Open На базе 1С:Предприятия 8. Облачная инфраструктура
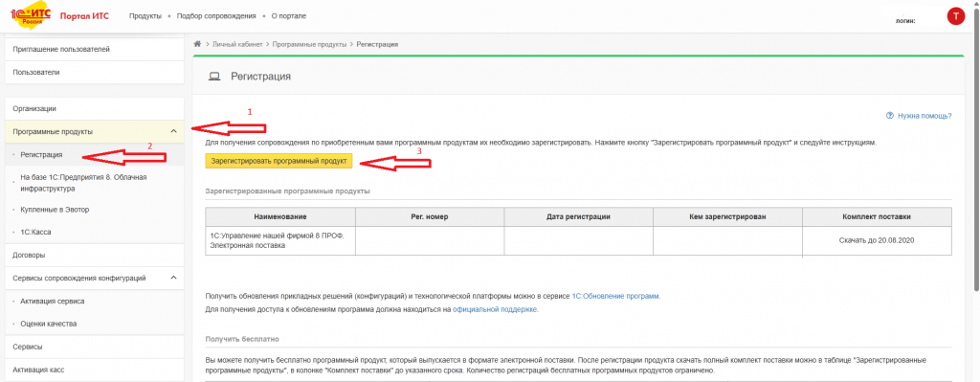 pos(95,182)
